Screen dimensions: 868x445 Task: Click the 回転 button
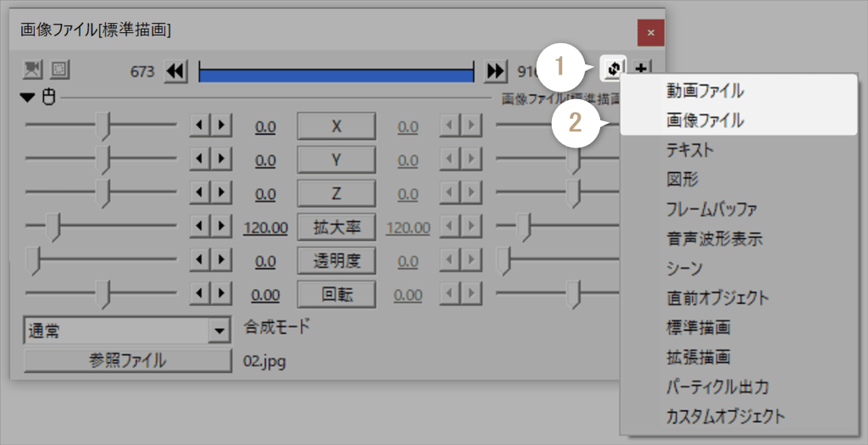tap(337, 294)
